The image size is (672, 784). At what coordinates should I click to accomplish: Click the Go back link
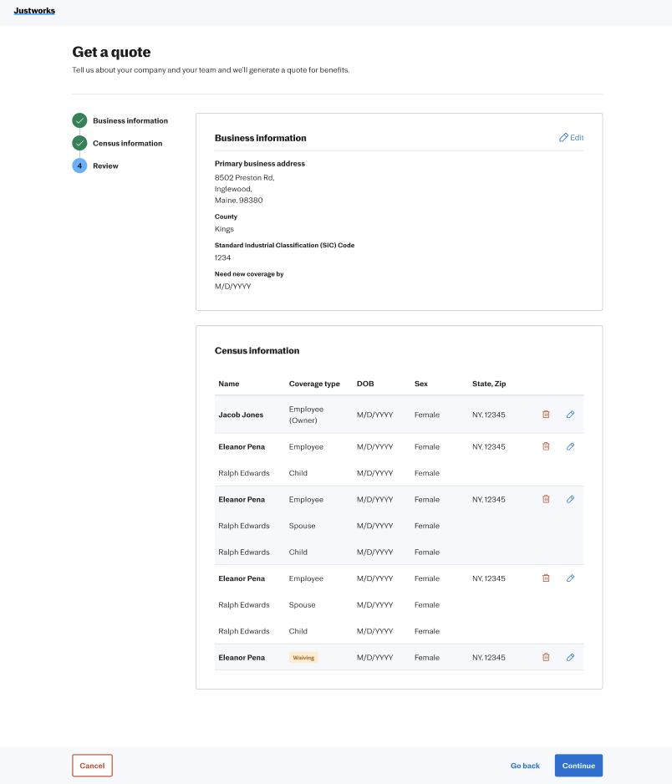525,766
